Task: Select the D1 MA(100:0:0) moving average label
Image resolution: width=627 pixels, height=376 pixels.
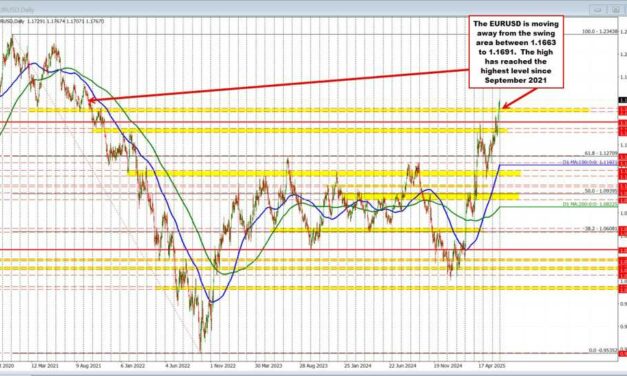Action: click(x=590, y=162)
